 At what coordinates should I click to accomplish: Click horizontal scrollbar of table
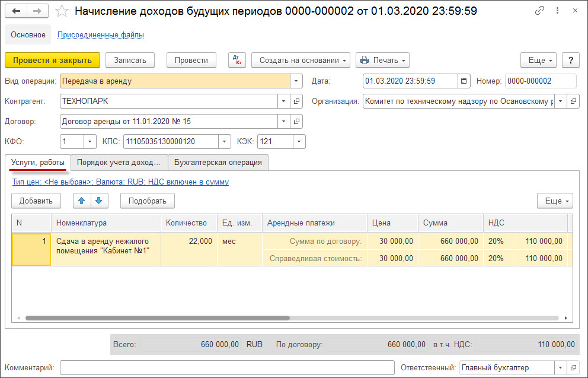click(158, 318)
